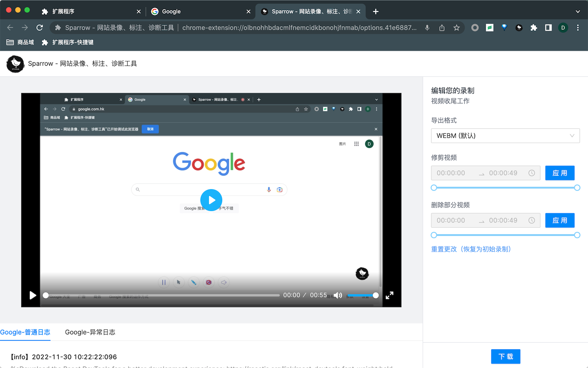The image size is (588, 368).
Task: Click the pause icon in the recording overlay toolbar
Action: pos(164,282)
